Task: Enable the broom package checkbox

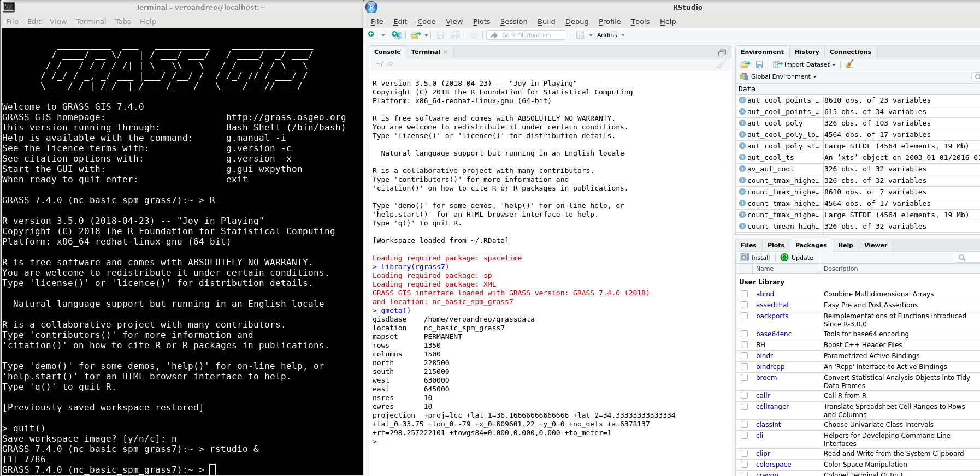Action: click(x=744, y=378)
